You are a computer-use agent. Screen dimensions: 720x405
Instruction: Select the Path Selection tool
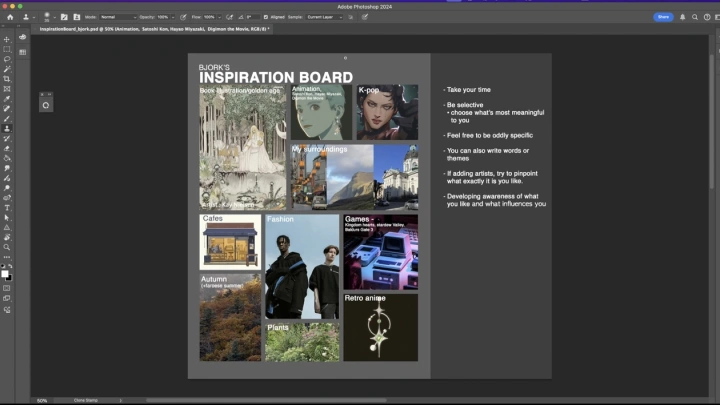point(6,218)
